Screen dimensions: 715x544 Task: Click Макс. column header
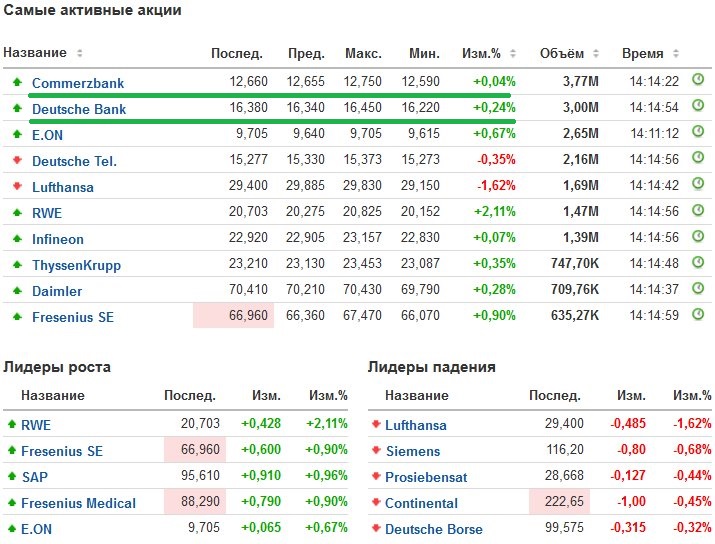(x=363, y=53)
